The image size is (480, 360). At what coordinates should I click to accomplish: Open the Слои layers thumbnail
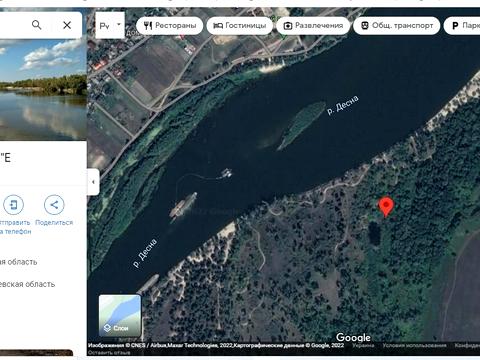(120, 315)
